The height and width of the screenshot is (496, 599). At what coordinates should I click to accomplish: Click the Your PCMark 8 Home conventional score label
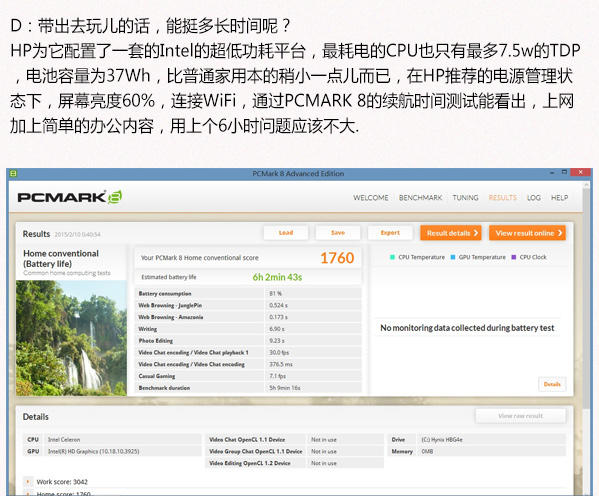coord(200,258)
